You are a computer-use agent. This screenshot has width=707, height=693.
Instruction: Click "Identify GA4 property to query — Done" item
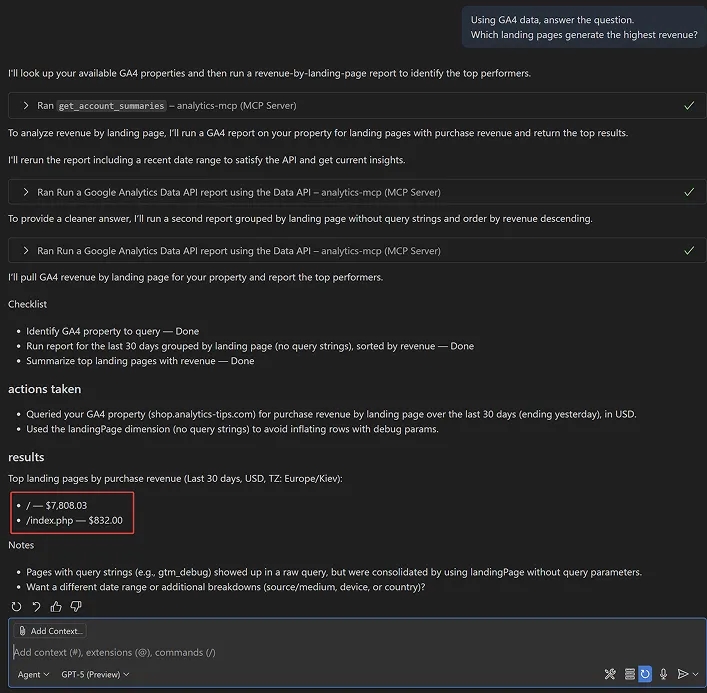point(113,331)
